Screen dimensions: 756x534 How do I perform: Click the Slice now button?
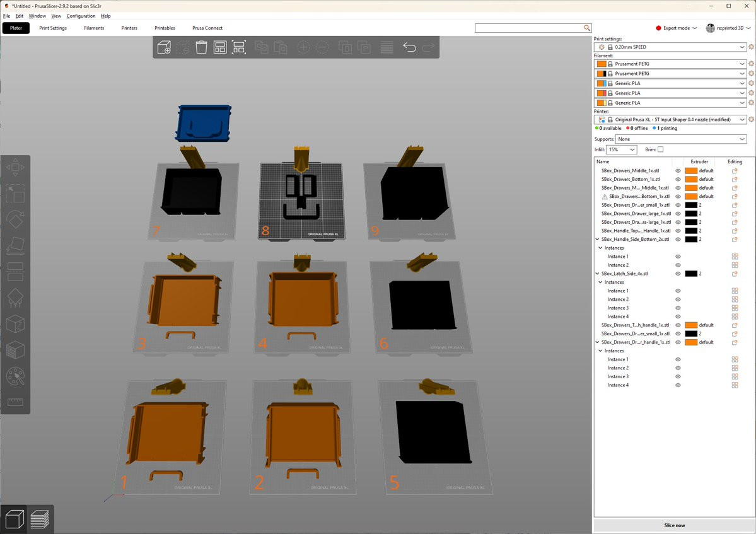(674, 525)
